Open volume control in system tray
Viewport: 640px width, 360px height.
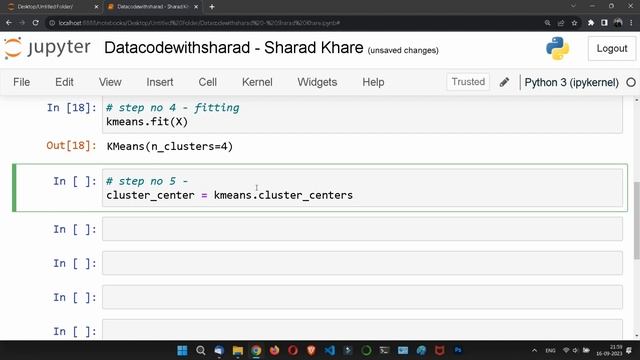(x=576, y=350)
